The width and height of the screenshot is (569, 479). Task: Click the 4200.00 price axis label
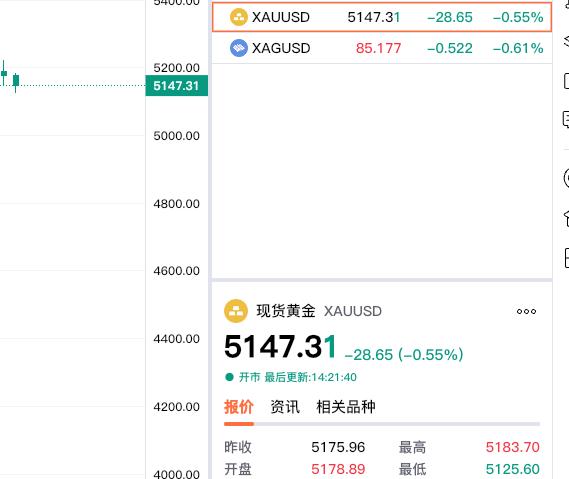pos(176,406)
